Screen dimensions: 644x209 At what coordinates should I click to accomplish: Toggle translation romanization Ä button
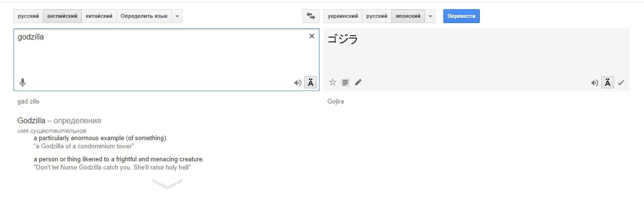point(607,83)
